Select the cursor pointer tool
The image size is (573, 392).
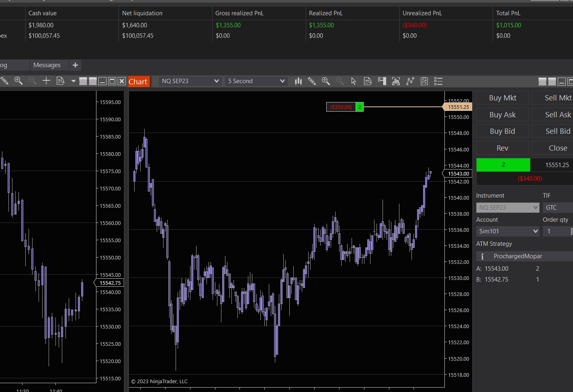pyautogui.click(x=354, y=81)
